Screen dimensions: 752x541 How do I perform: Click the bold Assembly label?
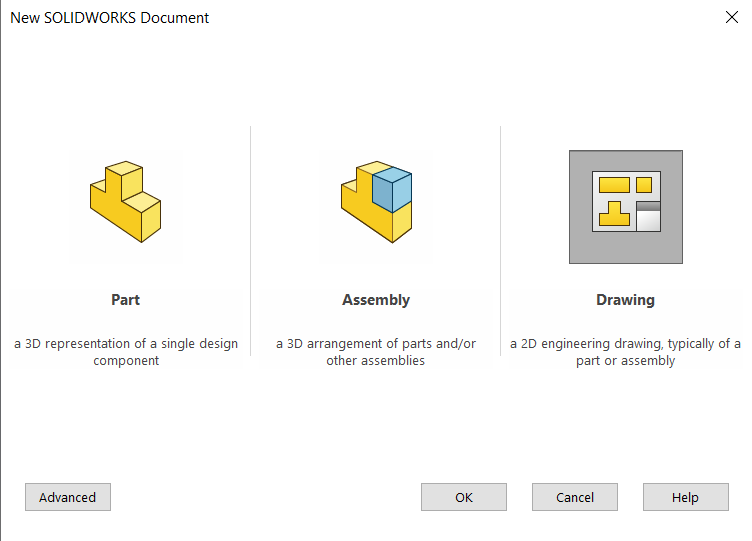pyautogui.click(x=376, y=300)
